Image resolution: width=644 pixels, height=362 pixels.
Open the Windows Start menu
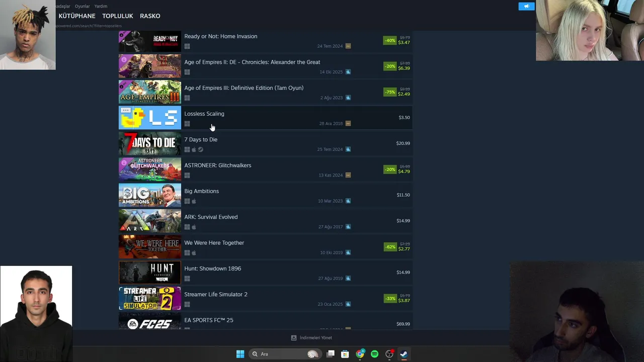click(x=240, y=354)
